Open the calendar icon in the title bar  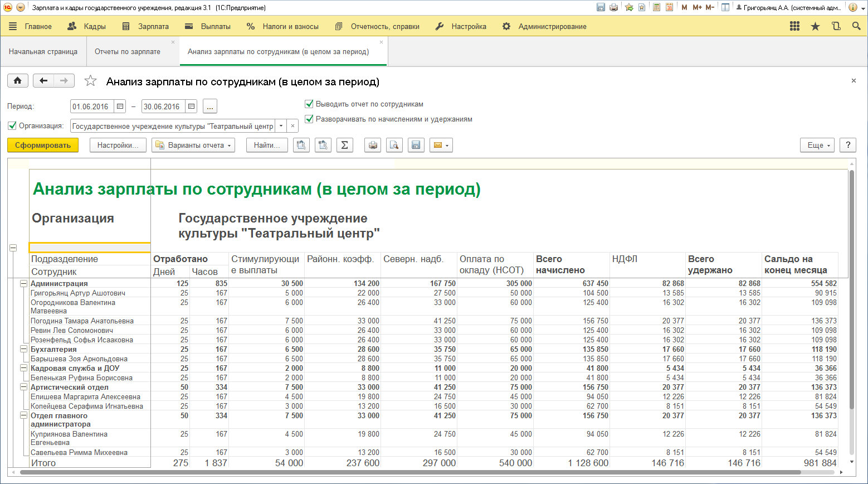tap(669, 7)
